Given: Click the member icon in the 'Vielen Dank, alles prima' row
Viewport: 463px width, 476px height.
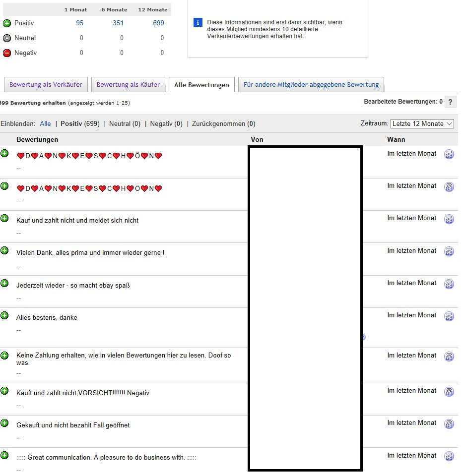Looking at the screenshot, I should coord(449,251).
